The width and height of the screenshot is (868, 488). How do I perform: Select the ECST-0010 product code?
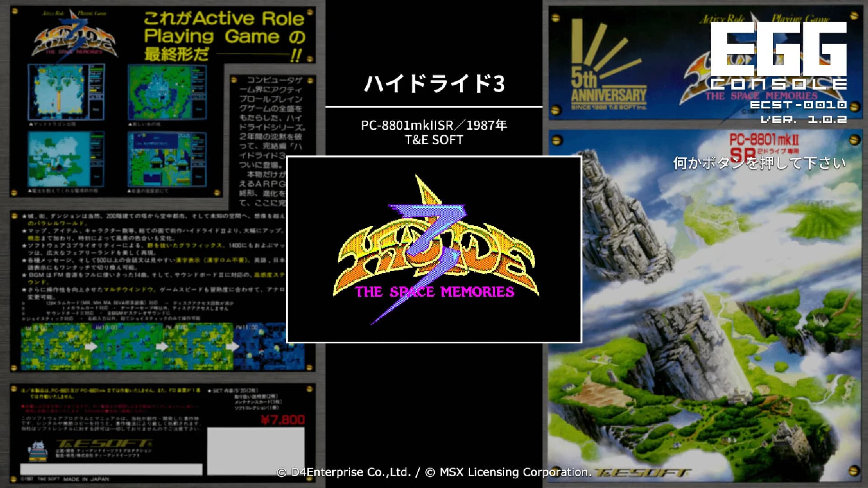tap(798, 105)
